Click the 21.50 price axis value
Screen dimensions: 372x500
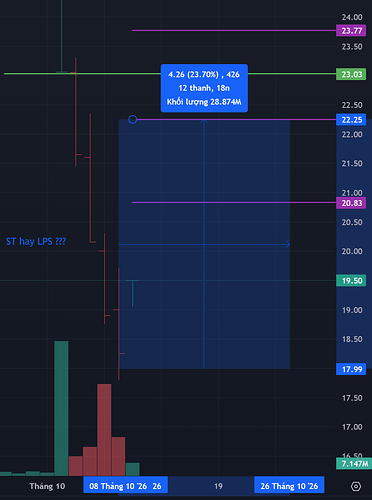(352, 163)
